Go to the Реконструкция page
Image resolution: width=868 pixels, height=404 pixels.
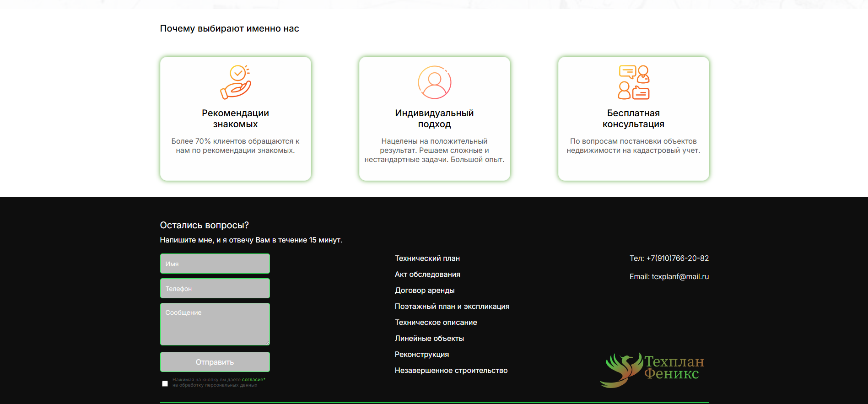pyautogui.click(x=422, y=354)
